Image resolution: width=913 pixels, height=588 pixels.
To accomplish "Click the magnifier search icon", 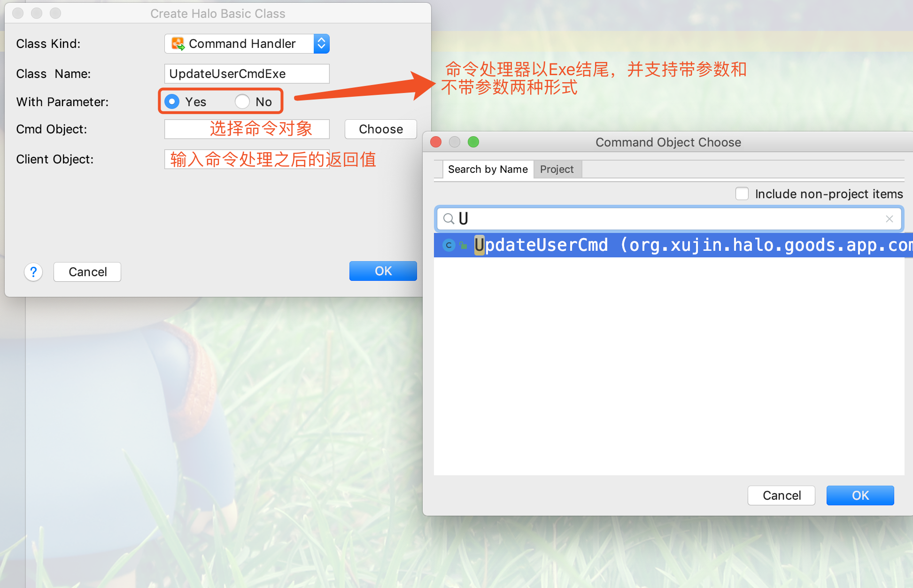I will (x=449, y=219).
